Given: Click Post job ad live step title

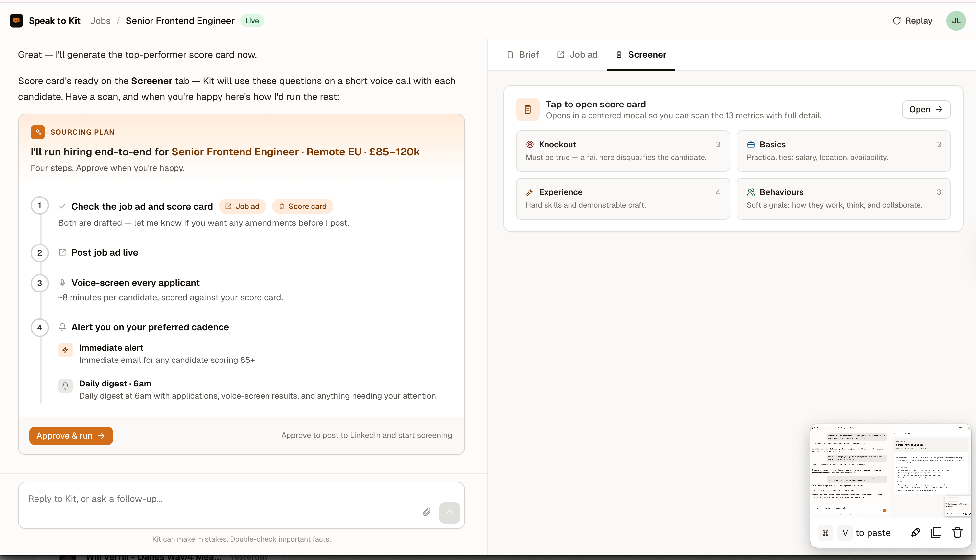Looking at the screenshot, I should tap(105, 252).
